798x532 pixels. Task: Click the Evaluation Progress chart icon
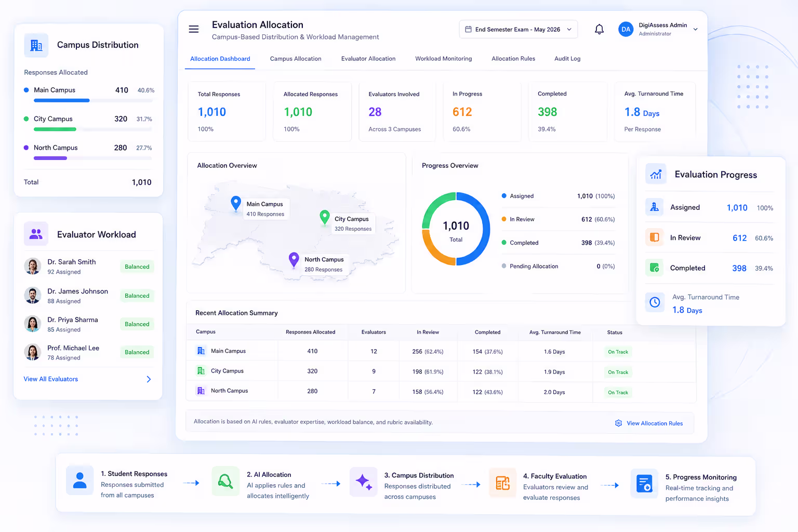[x=656, y=174]
